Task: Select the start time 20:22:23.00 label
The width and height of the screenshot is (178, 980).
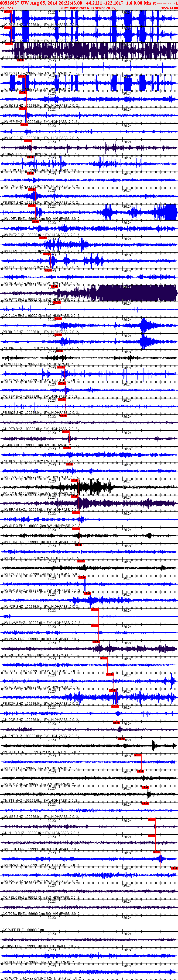Action: (x=8, y=8)
